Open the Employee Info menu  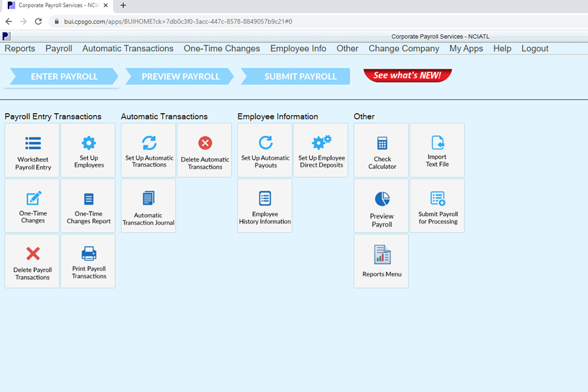pos(298,49)
